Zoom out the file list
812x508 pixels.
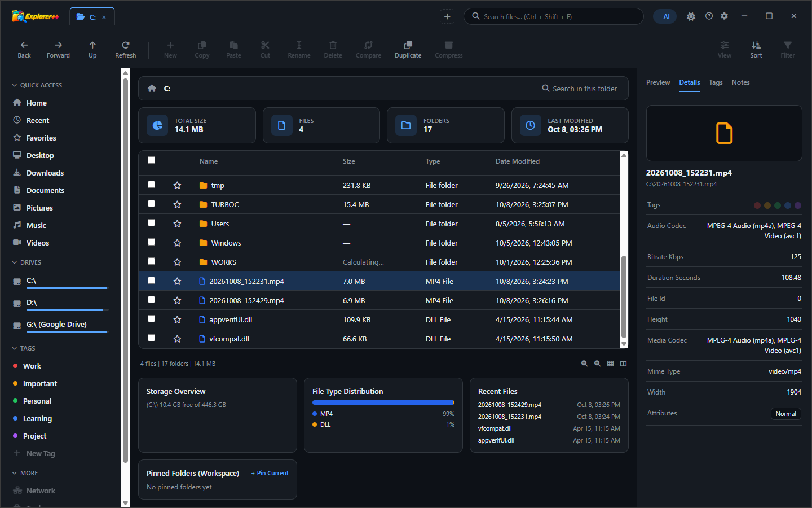pyautogui.click(x=584, y=364)
